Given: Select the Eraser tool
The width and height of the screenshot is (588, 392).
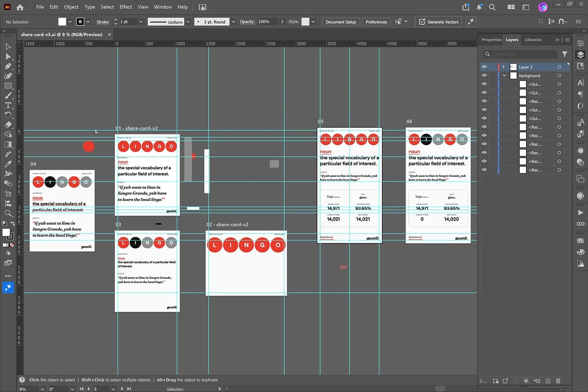Looking at the screenshot, I should pyautogui.click(x=8, y=125).
